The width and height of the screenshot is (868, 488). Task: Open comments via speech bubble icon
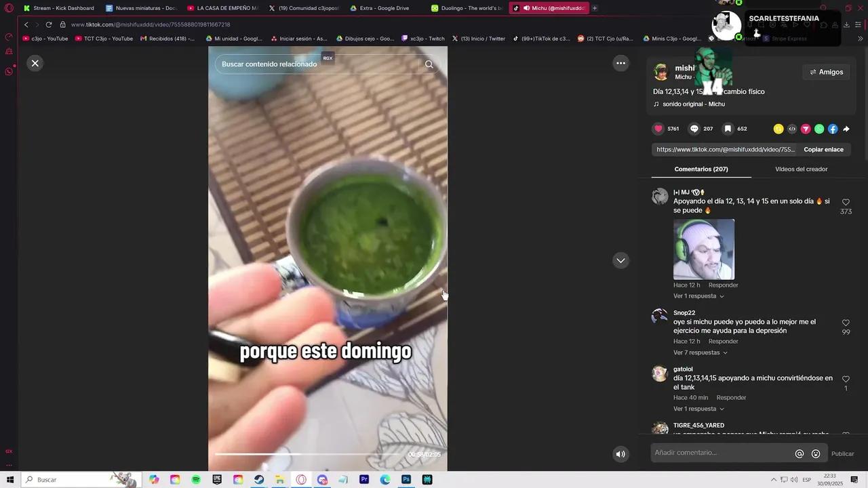pos(694,129)
